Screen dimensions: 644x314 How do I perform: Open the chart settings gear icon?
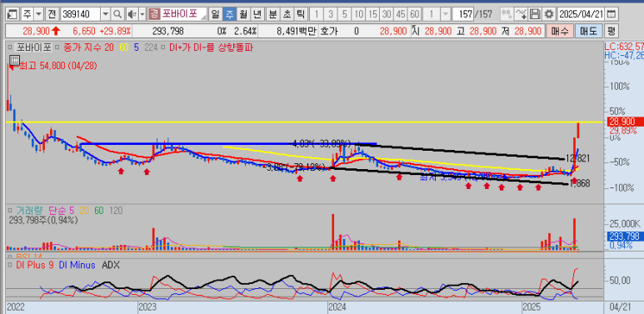[x=548, y=15]
